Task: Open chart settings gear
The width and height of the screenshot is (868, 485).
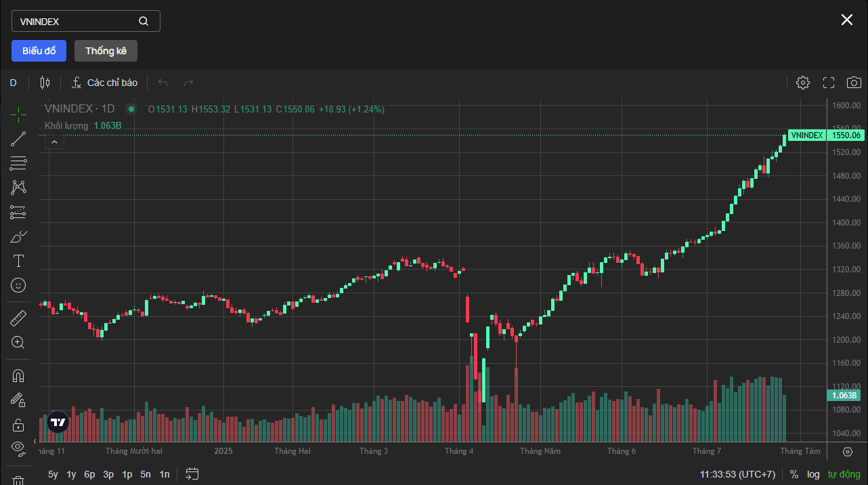Action: (x=803, y=83)
